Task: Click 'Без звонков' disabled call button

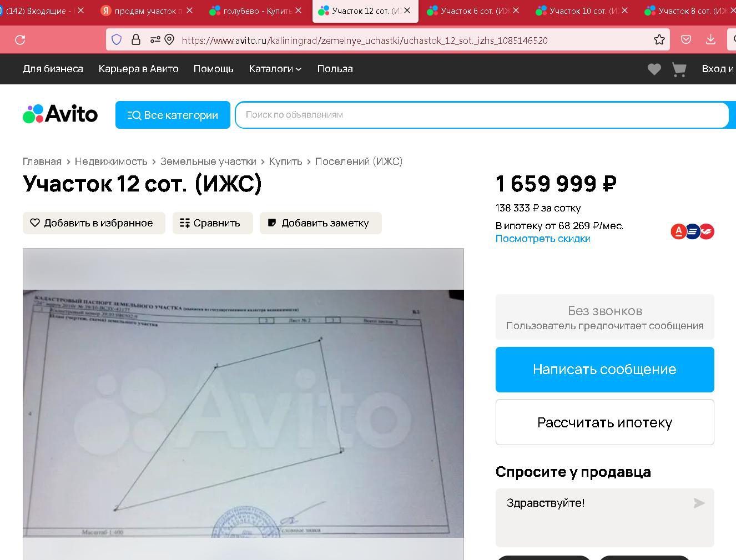Action: 604,317
